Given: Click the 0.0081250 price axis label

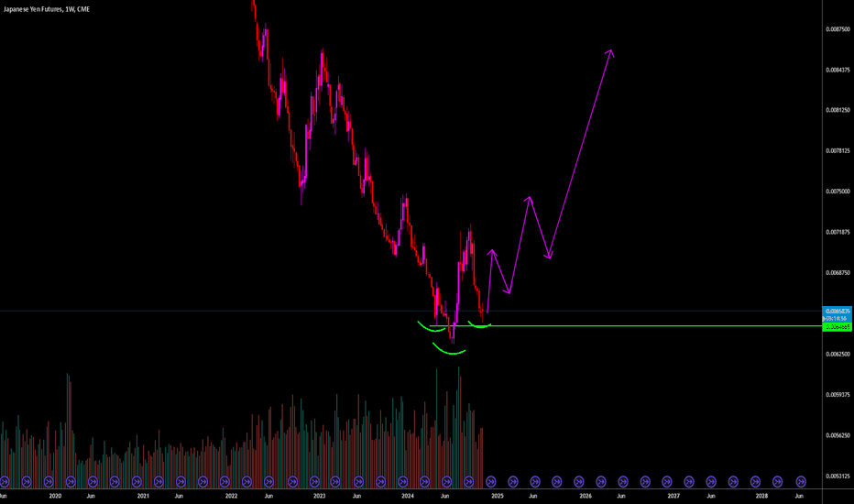Looking at the screenshot, I should pos(838,110).
